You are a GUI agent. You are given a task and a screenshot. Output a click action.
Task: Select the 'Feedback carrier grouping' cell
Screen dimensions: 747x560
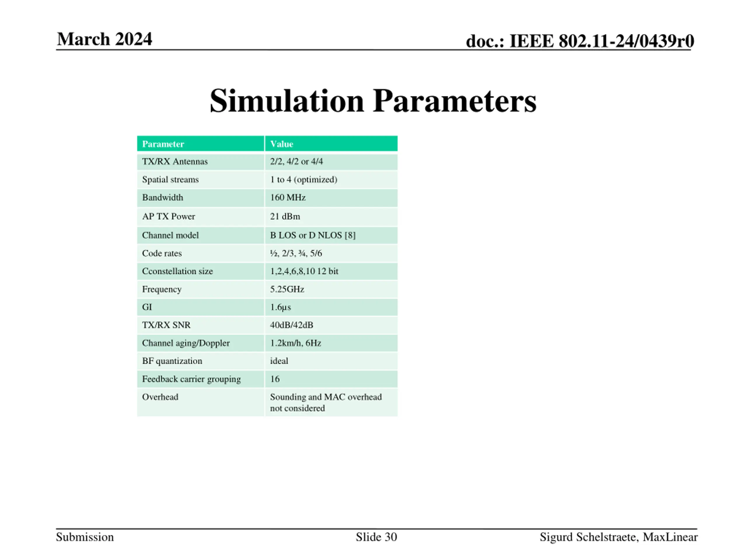200,379
